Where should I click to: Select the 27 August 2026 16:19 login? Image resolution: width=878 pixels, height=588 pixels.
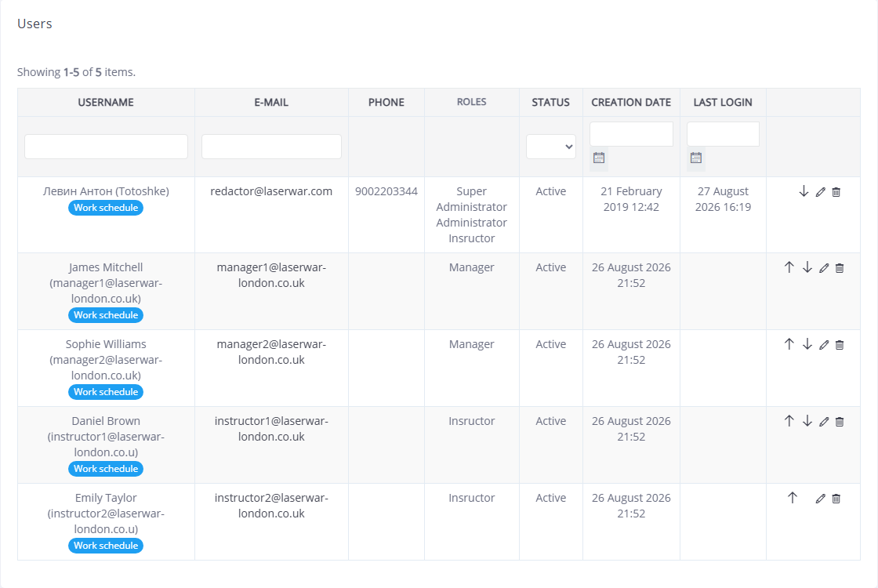[723, 199]
